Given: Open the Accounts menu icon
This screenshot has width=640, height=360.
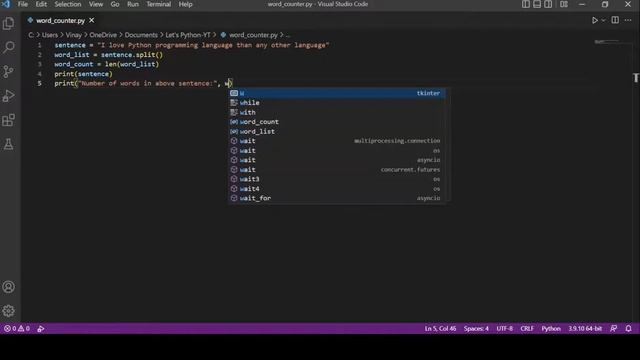Looking at the screenshot, I should point(9,287).
